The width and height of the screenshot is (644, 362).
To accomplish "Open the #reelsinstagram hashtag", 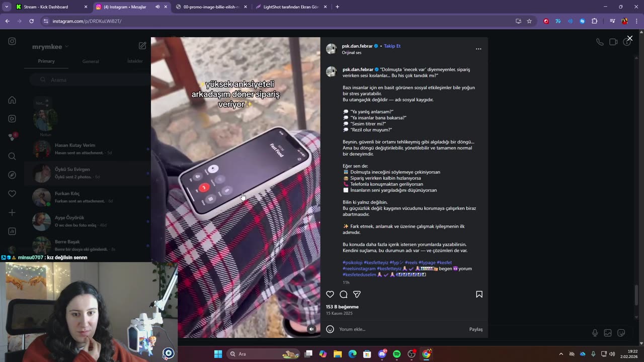I will (359, 268).
